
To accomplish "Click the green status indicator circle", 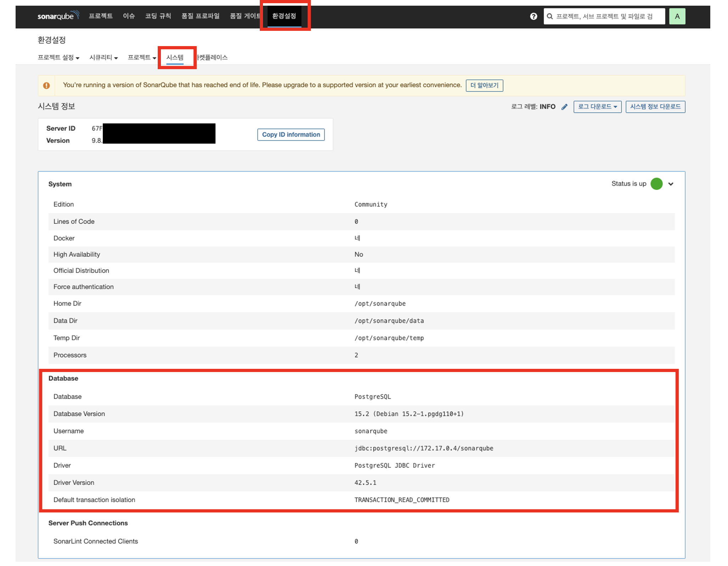I will tap(656, 184).
